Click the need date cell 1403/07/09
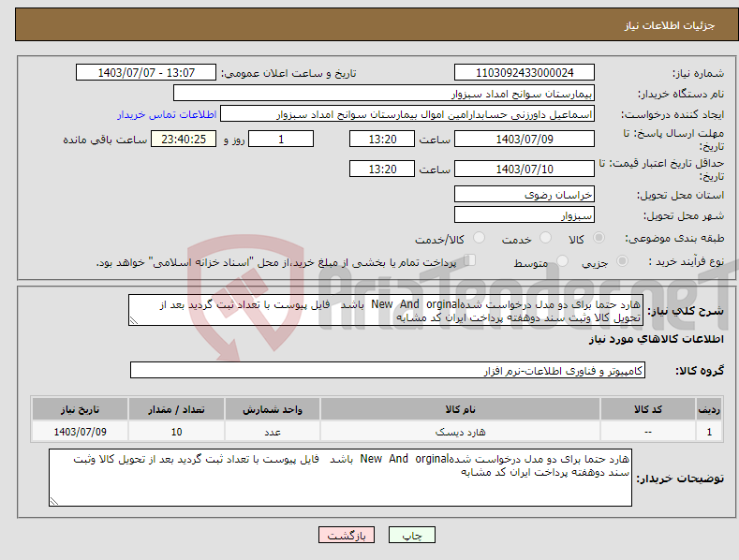The width and height of the screenshot is (739, 560). pyautogui.click(x=80, y=432)
